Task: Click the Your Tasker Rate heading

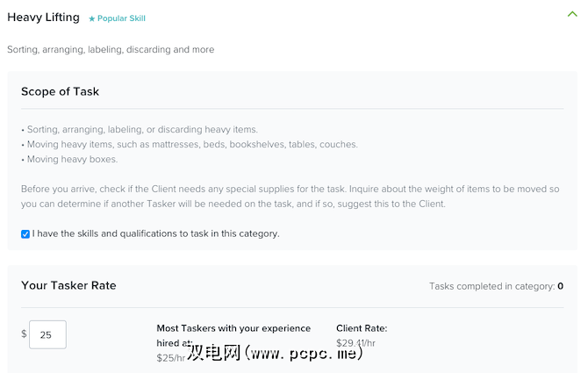Action: point(68,285)
